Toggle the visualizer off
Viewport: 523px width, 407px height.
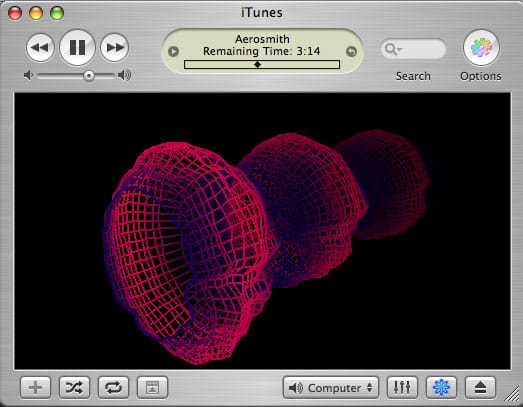coord(441,388)
